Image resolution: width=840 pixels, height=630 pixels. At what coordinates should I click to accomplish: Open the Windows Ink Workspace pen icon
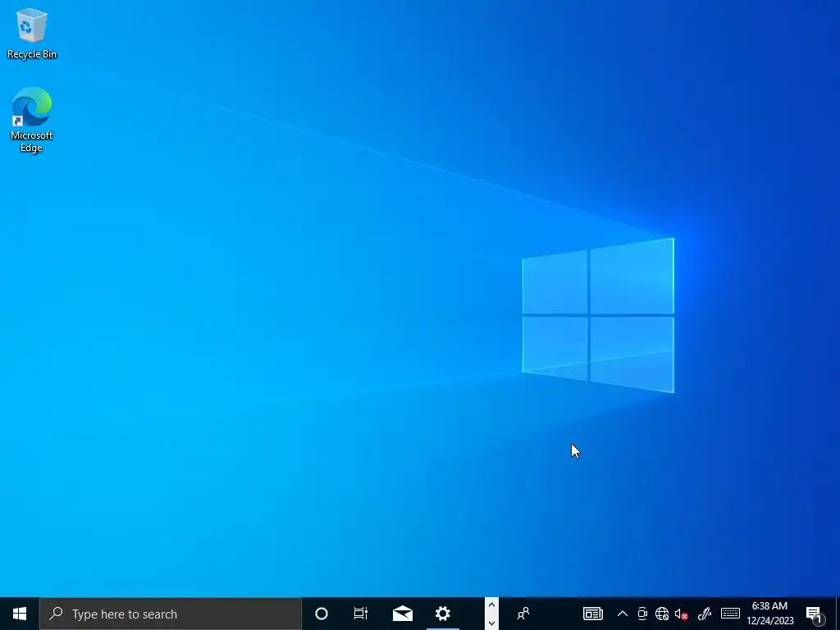coord(705,614)
